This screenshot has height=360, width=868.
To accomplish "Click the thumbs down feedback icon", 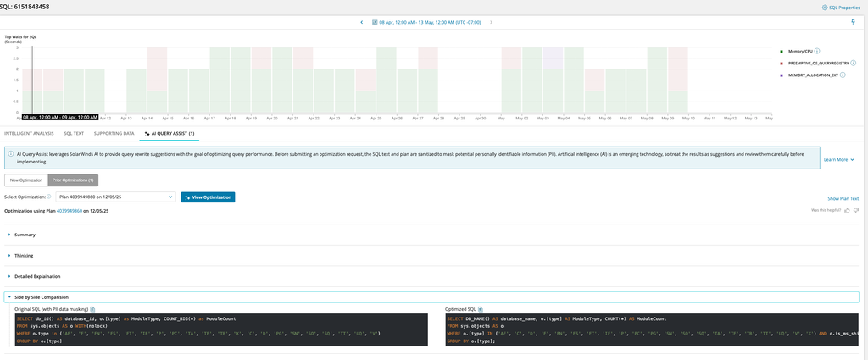I will tap(857, 210).
